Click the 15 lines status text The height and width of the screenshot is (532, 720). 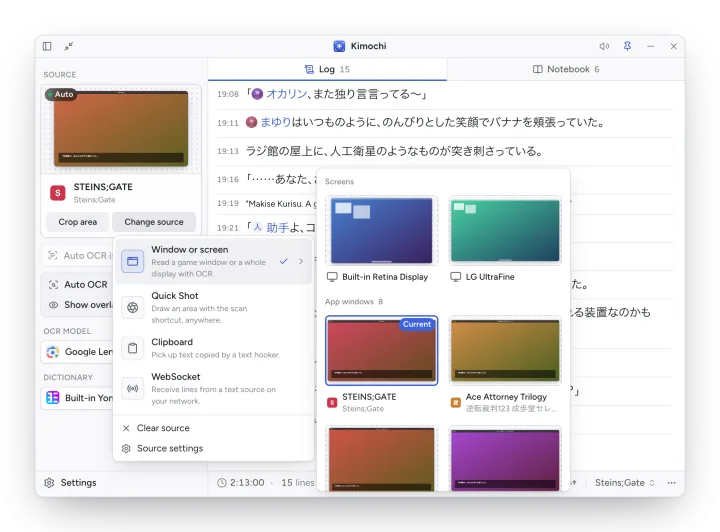click(298, 483)
